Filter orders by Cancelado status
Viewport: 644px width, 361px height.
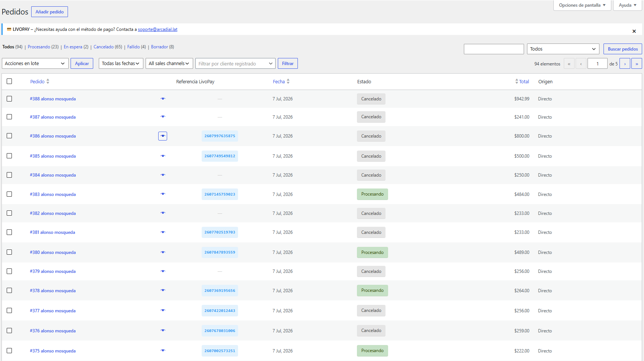point(108,47)
